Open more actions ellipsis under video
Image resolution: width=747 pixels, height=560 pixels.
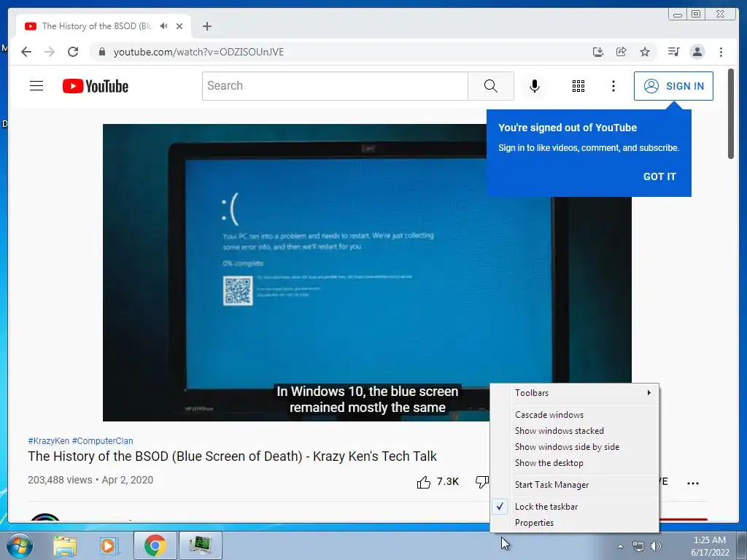[x=693, y=483]
